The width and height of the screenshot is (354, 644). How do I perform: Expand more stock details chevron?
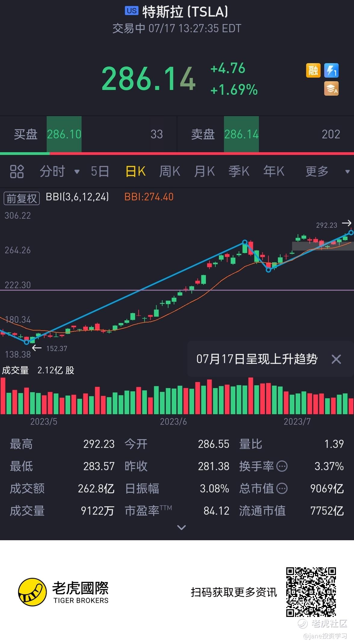[182, 527]
